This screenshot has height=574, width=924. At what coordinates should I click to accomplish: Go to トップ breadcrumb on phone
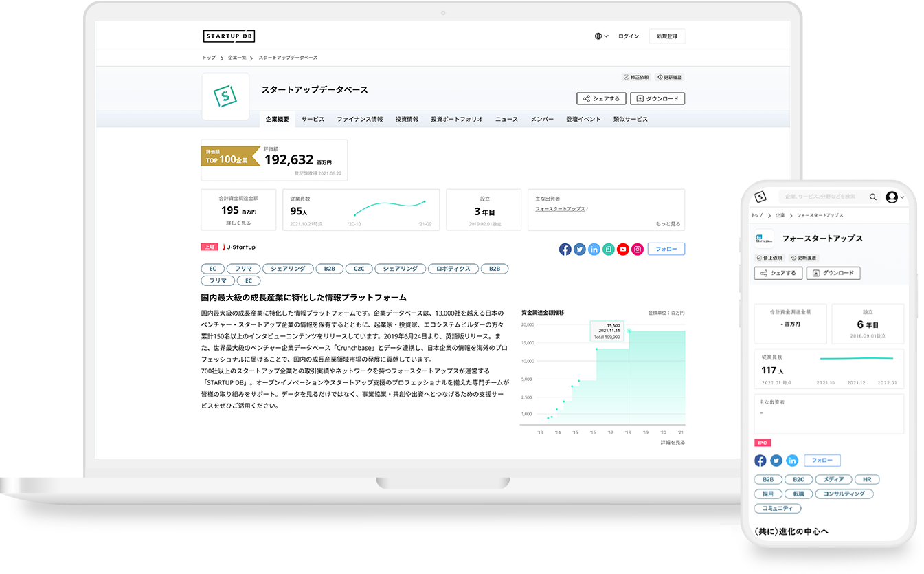pos(757,215)
